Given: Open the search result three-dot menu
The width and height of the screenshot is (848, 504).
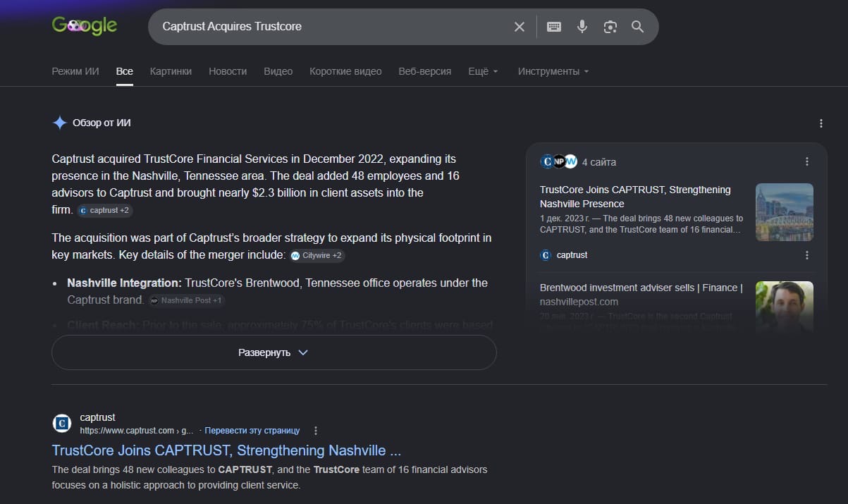Looking at the screenshot, I should (x=316, y=430).
